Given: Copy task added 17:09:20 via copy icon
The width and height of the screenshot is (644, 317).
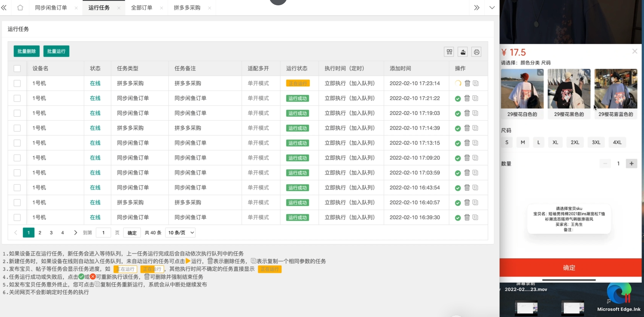Looking at the screenshot, I should click(x=475, y=158).
